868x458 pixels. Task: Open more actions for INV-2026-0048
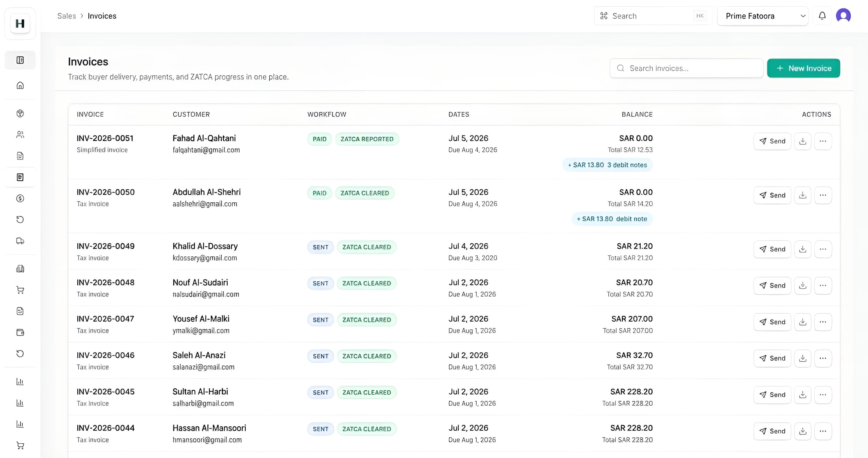pos(823,286)
